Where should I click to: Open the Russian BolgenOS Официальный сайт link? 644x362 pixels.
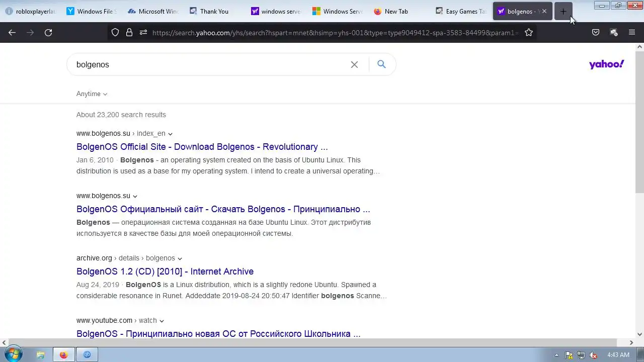[x=223, y=209]
